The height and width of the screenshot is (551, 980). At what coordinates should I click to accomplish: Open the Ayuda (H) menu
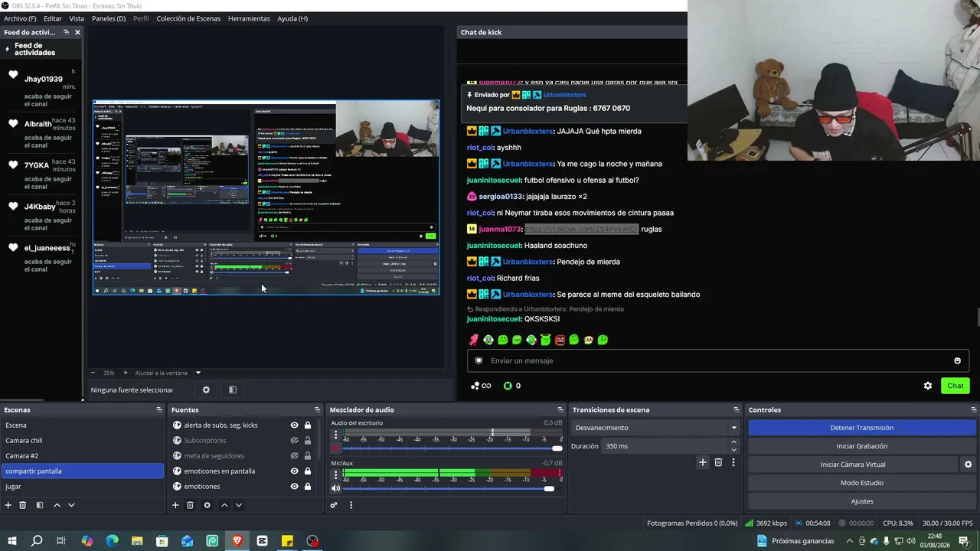click(292, 18)
